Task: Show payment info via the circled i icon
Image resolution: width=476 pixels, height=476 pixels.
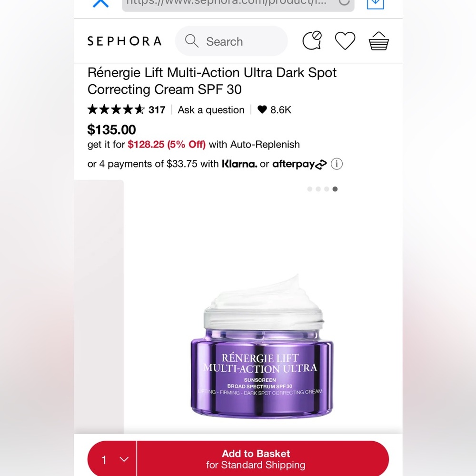Action: (337, 164)
